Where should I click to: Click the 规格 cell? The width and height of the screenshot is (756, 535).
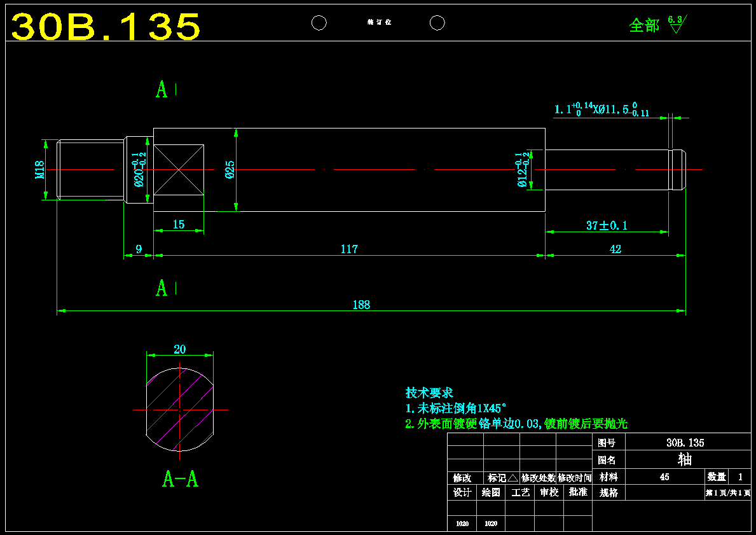click(x=608, y=493)
